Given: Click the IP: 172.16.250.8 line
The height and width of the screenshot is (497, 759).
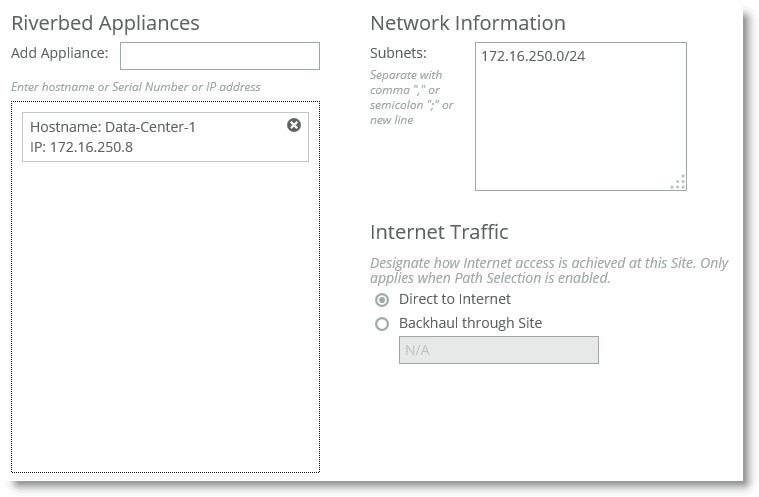Looking at the screenshot, I should coord(81,147).
